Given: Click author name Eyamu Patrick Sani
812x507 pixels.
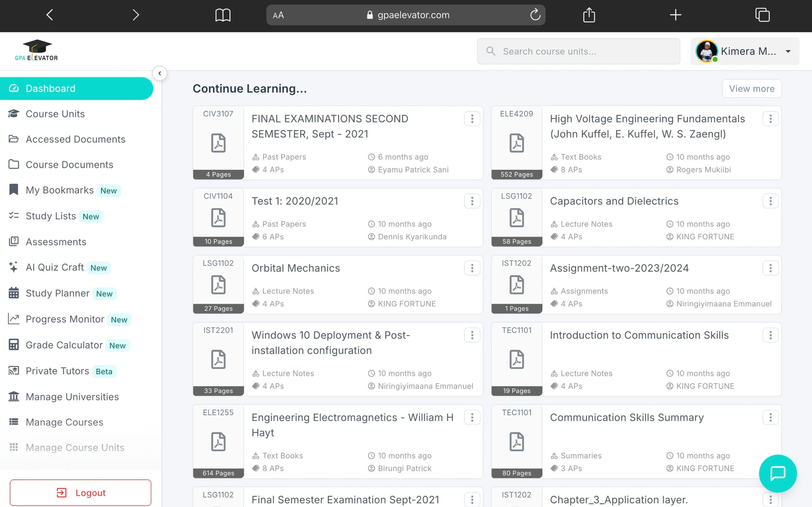Looking at the screenshot, I should coord(413,170).
